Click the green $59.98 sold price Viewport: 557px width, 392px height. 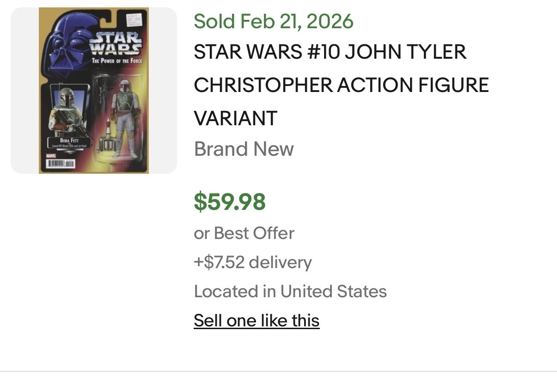point(230,202)
